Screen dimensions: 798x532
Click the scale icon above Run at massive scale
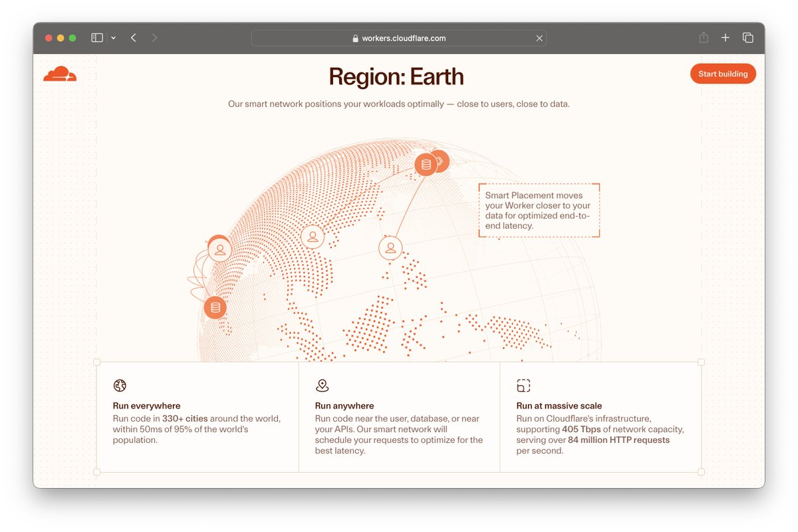pyautogui.click(x=523, y=386)
